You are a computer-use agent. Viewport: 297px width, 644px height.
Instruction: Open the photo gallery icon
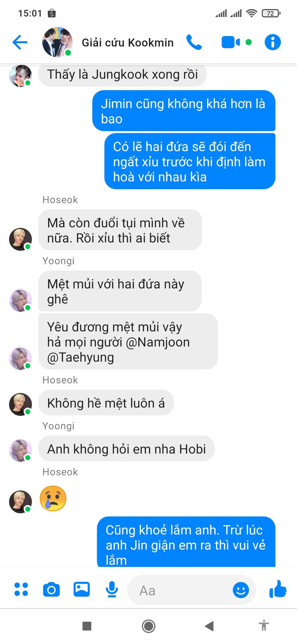[x=81, y=589]
